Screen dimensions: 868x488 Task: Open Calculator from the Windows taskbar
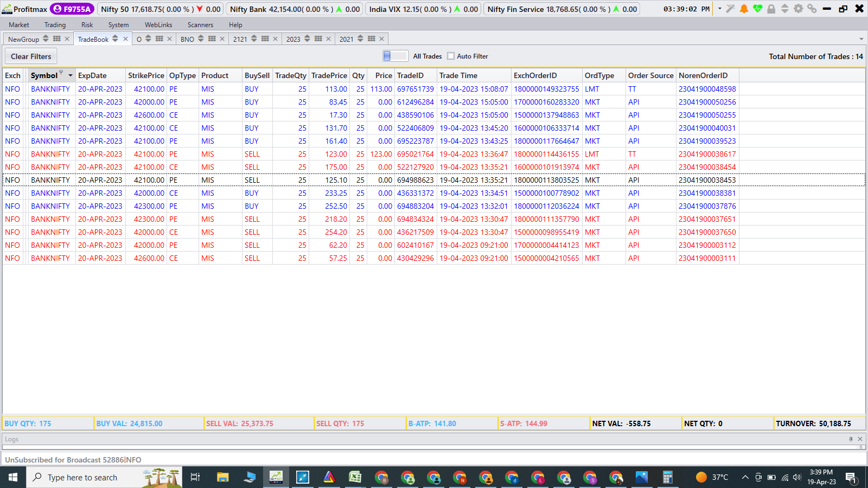pos(668,477)
